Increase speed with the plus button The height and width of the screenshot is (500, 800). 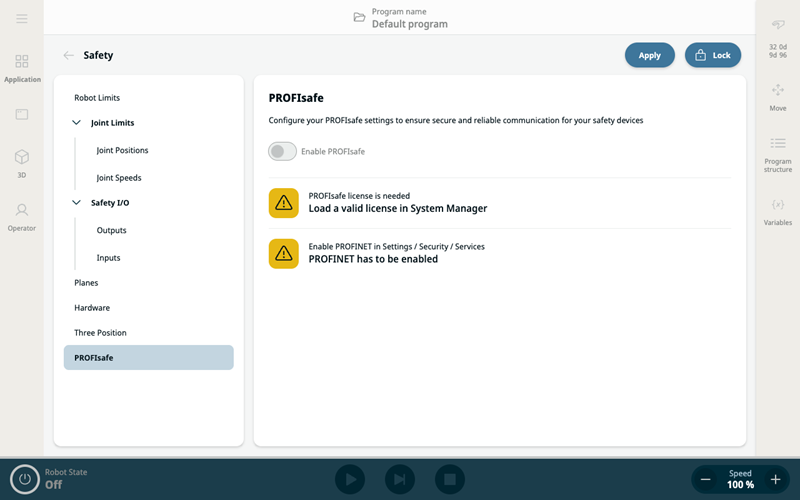point(775,480)
